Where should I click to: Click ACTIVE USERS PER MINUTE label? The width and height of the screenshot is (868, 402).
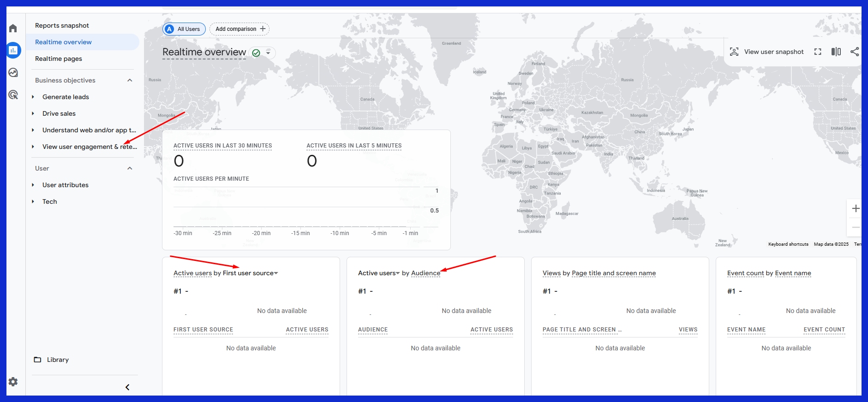coord(211,179)
